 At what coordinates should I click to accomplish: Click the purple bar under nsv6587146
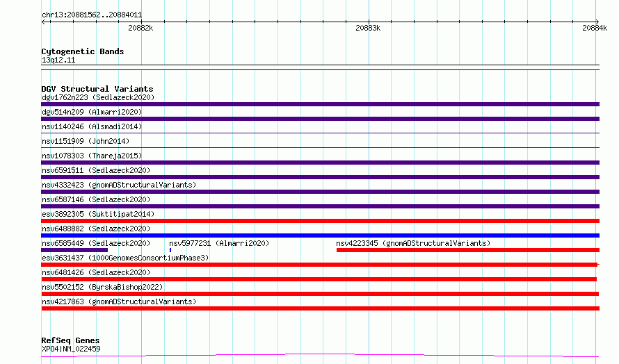320,206
